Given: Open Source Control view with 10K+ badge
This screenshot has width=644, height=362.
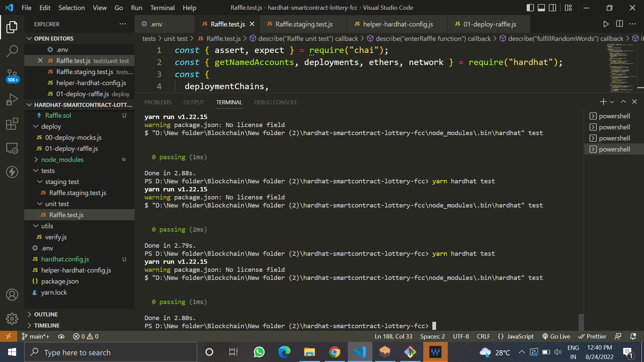Looking at the screenshot, I should [12, 76].
